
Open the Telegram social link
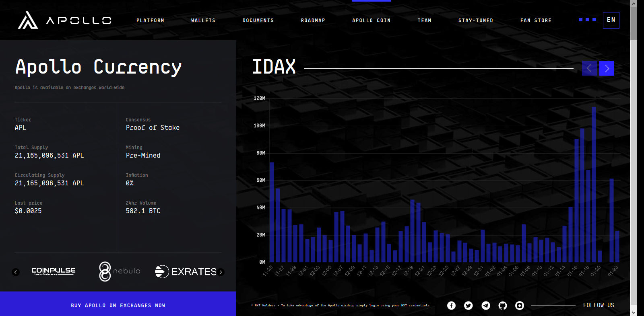click(486, 306)
